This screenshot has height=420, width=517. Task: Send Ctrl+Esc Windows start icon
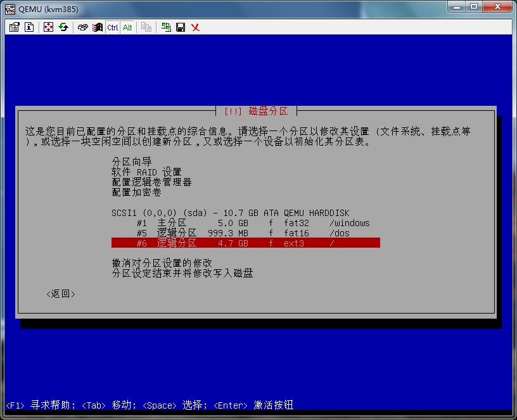tap(98, 27)
